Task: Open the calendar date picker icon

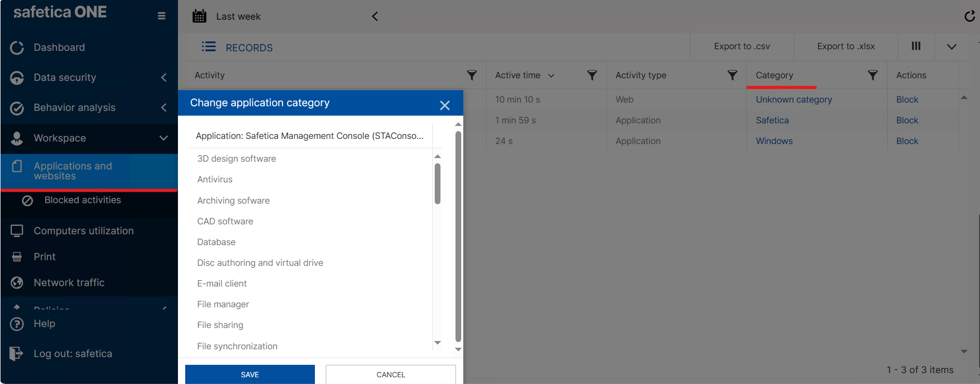Action: [199, 16]
